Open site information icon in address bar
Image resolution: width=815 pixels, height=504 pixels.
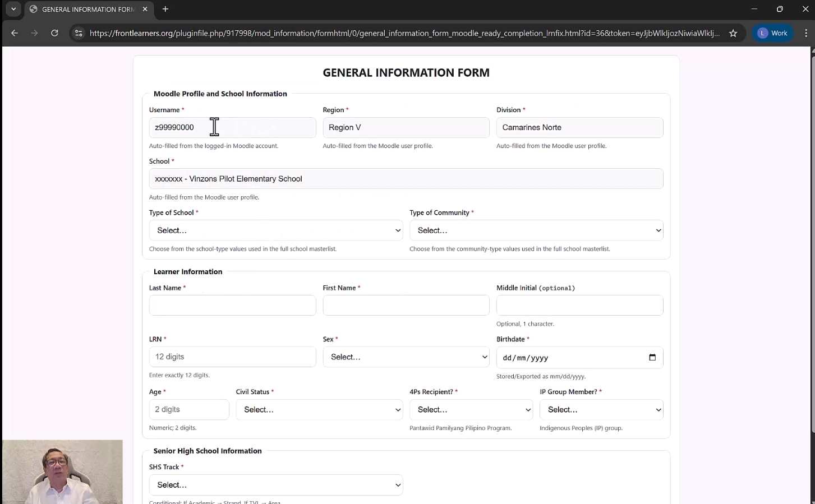coord(79,33)
